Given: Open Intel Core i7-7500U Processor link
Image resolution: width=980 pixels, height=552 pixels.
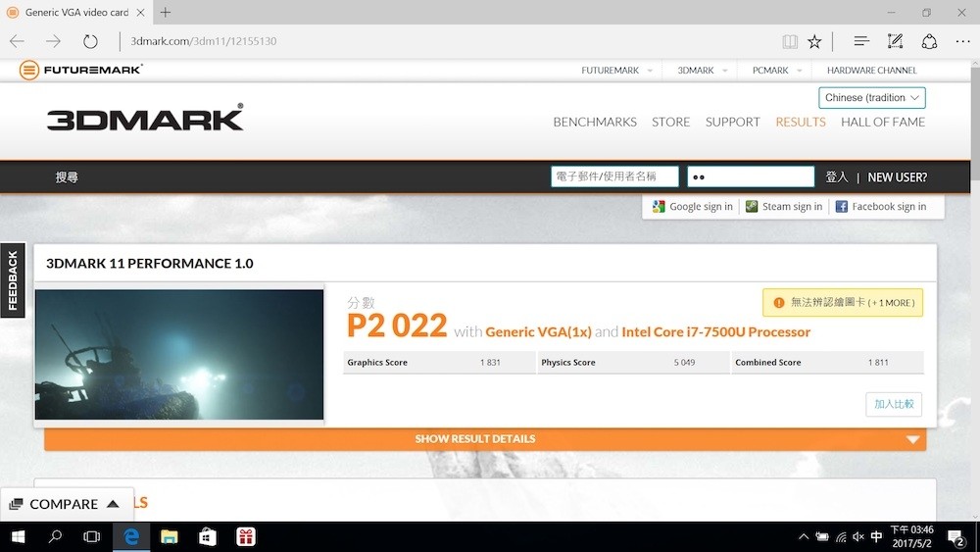Looking at the screenshot, I should 715,332.
